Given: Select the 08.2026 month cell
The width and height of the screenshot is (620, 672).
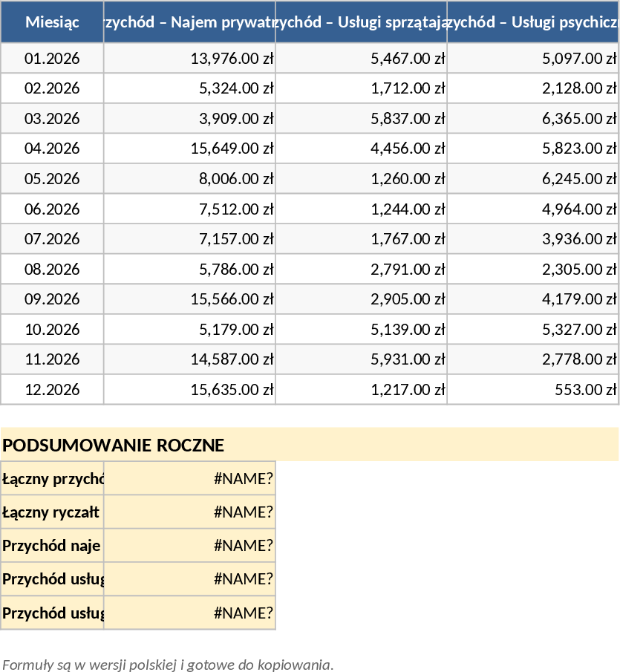Looking at the screenshot, I should click(52, 269).
